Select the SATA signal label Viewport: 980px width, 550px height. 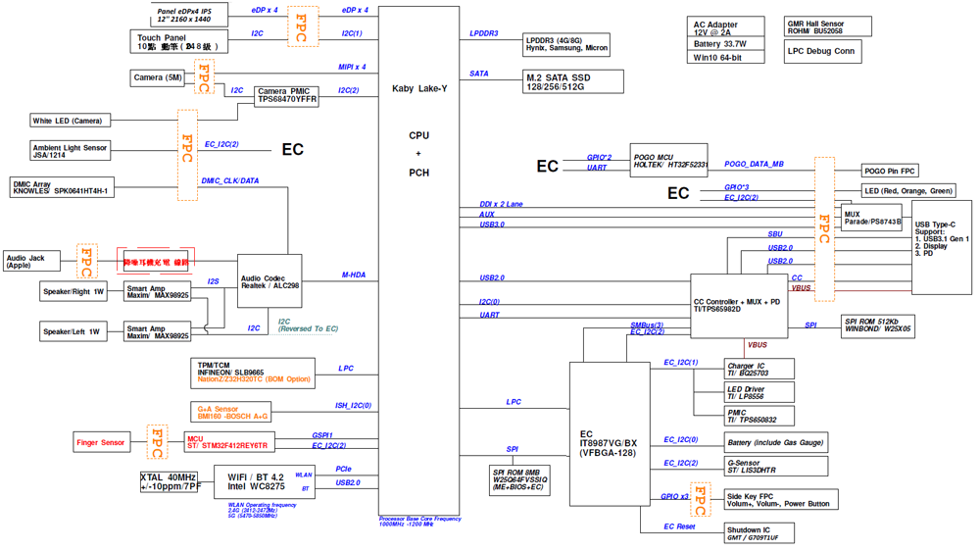point(479,74)
